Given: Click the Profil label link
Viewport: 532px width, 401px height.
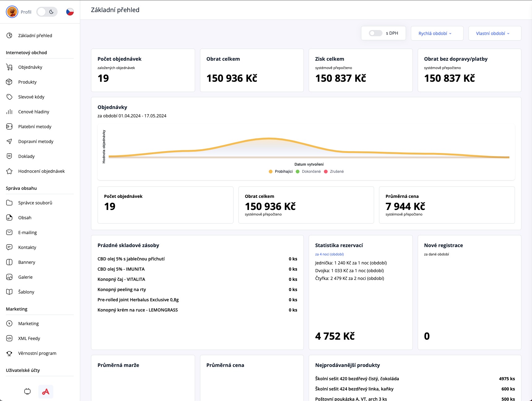Looking at the screenshot, I should pyautogui.click(x=26, y=12).
